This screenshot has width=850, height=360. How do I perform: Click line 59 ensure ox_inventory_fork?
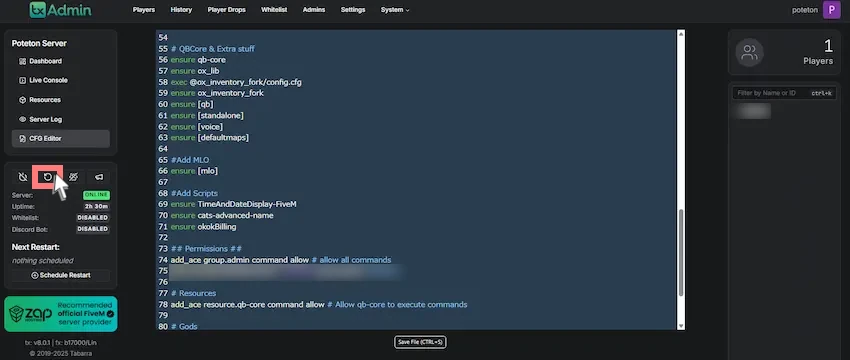[217, 93]
